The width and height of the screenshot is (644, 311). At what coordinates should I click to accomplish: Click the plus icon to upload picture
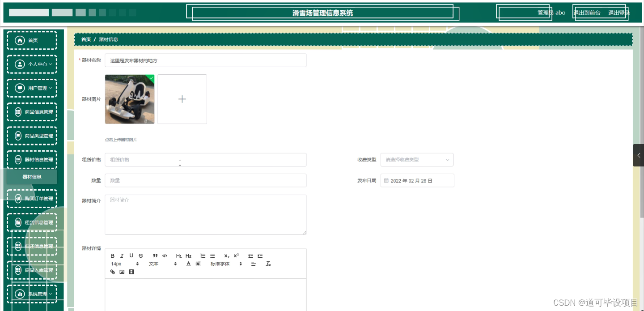click(182, 99)
